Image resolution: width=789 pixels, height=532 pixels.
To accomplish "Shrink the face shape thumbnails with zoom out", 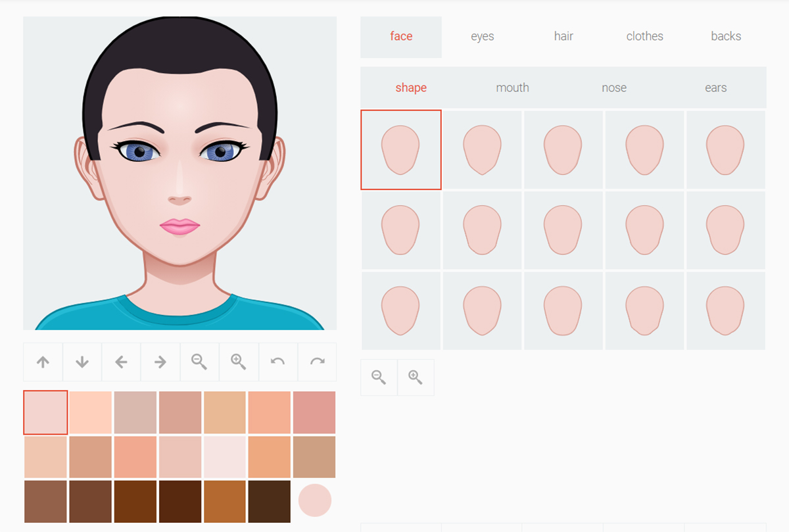I will click(x=378, y=377).
